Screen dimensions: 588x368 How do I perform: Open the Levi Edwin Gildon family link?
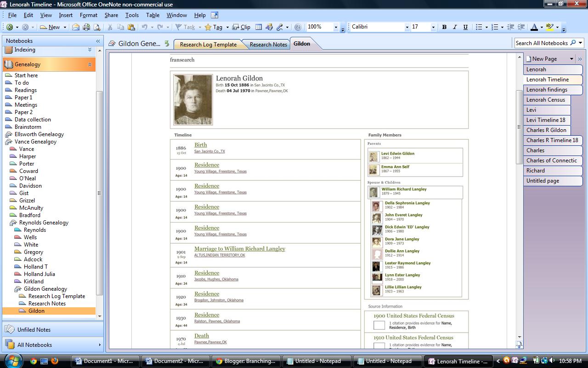398,154
